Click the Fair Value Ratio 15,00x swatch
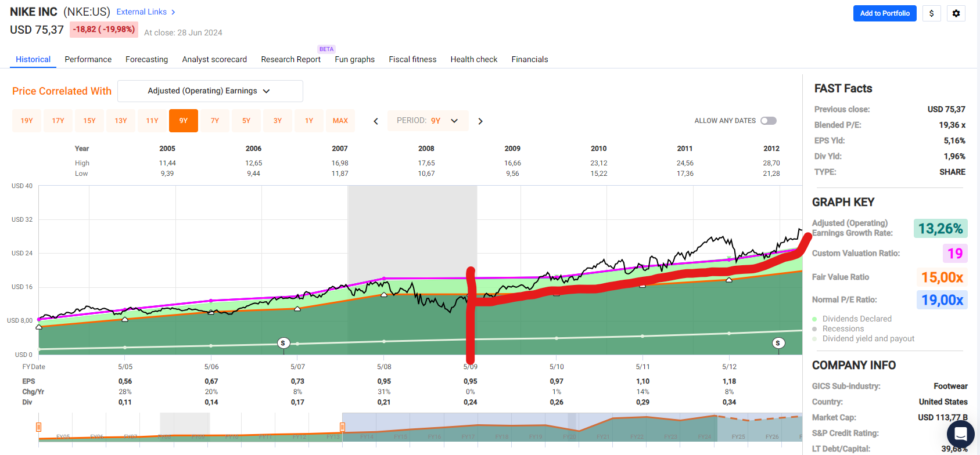Image resolution: width=980 pixels, height=455 pixels. pos(942,277)
